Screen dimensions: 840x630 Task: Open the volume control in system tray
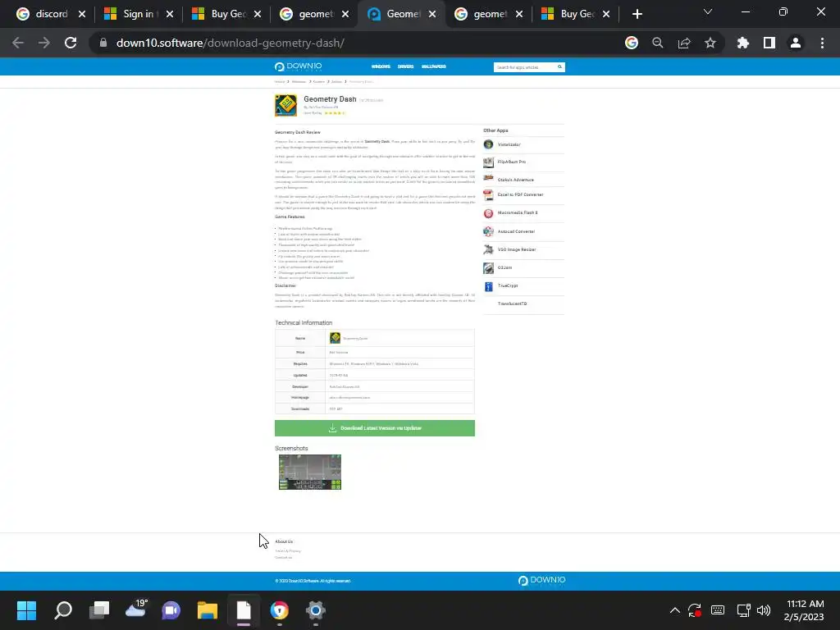(764, 610)
